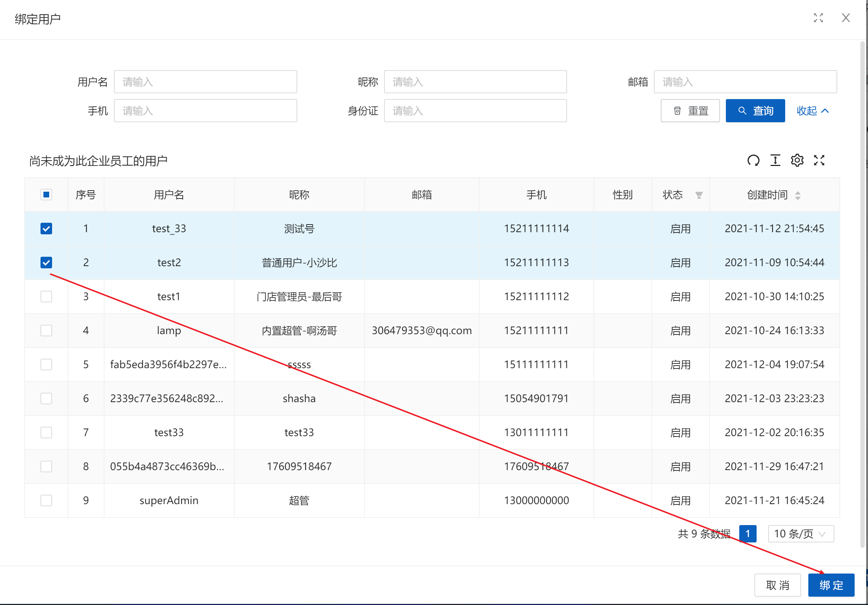Image resolution: width=868 pixels, height=605 pixels.
Task: Go to page 1 in pagination
Action: pyautogui.click(x=748, y=534)
